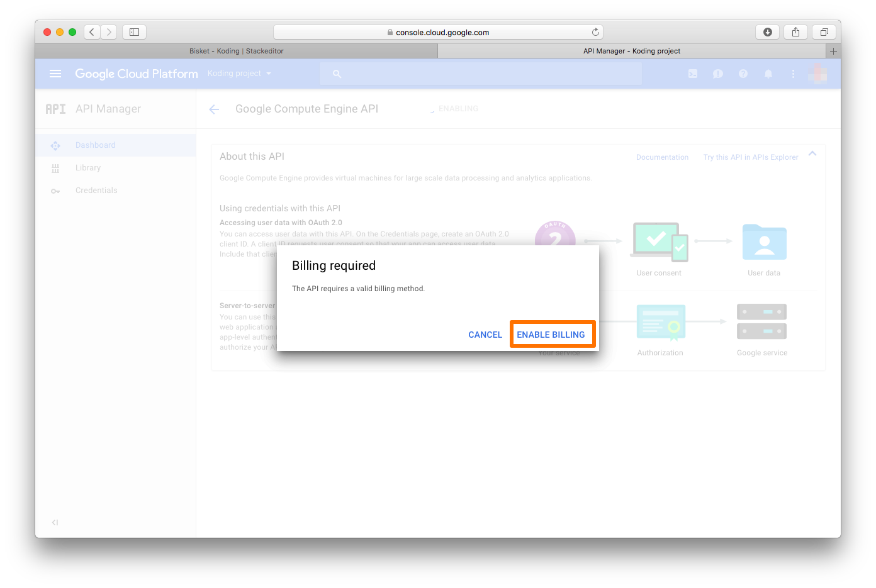Click the Google Compute Engine API heading
Image resolution: width=876 pixels, height=588 pixels.
tap(306, 109)
